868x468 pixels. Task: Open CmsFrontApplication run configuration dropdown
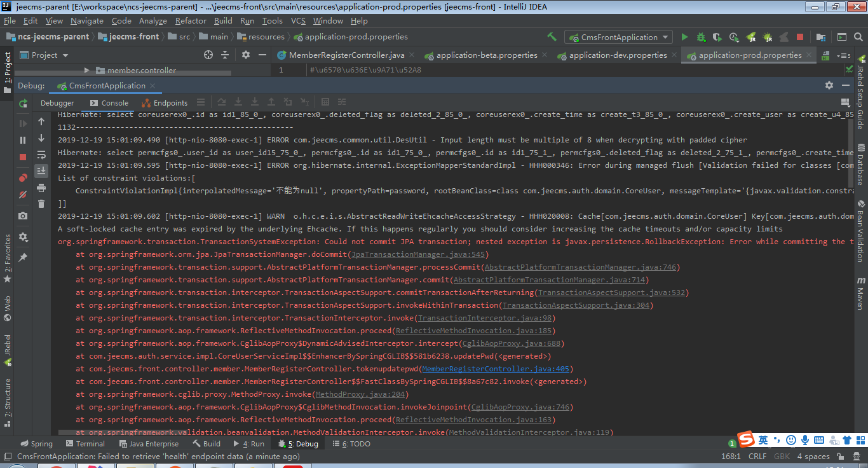[x=619, y=37]
